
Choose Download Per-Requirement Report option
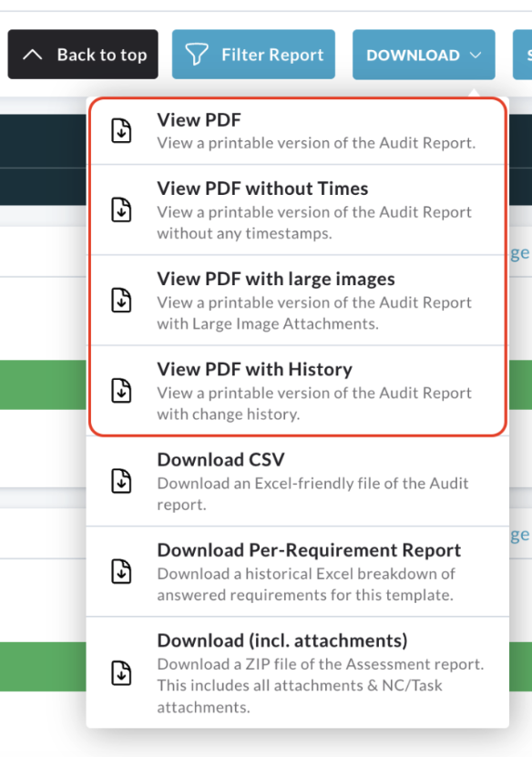point(298,571)
